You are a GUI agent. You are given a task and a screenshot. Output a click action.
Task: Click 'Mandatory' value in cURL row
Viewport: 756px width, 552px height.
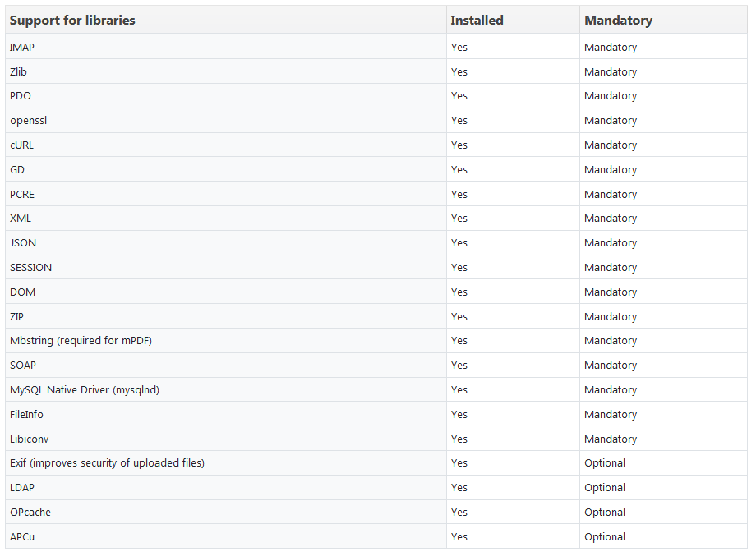click(611, 145)
